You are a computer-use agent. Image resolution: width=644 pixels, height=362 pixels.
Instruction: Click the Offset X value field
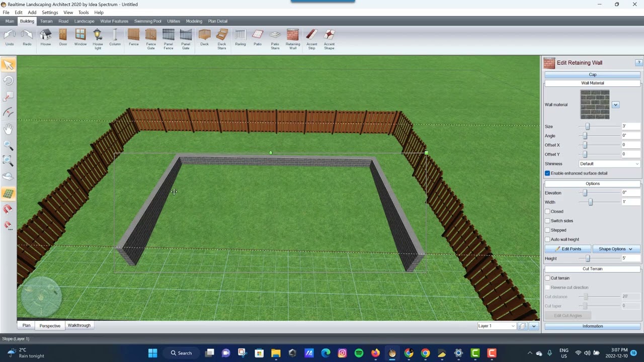pyautogui.click(x=630, y=145)
